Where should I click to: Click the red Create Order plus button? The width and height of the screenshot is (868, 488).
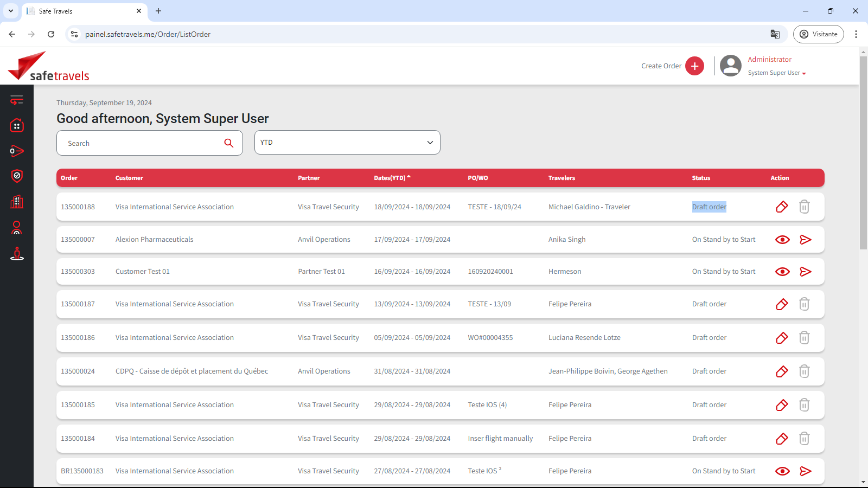point(694,66)
